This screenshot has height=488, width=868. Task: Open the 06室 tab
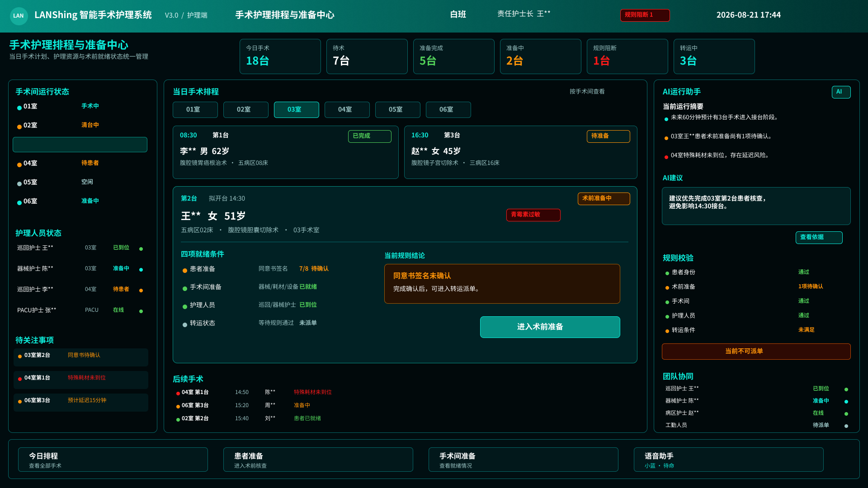point(448,110)
